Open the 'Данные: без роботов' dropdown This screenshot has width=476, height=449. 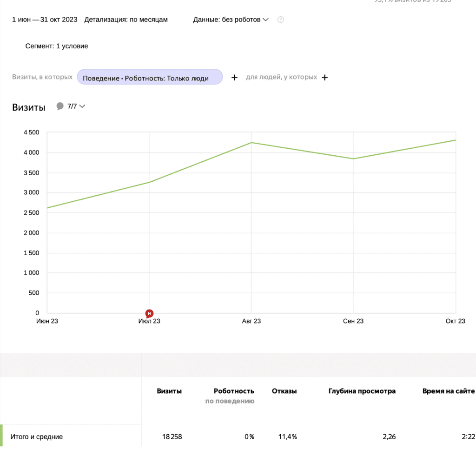tap(231, 20)
